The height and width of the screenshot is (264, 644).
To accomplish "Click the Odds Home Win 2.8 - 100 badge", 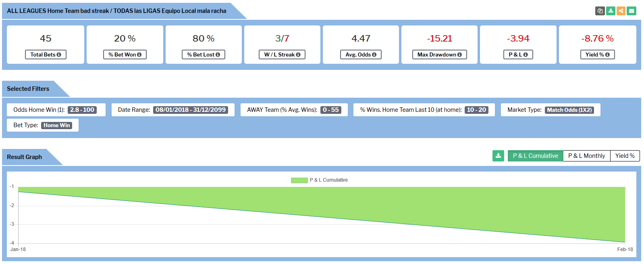I will pyautogui.click(x=82, y=110).
